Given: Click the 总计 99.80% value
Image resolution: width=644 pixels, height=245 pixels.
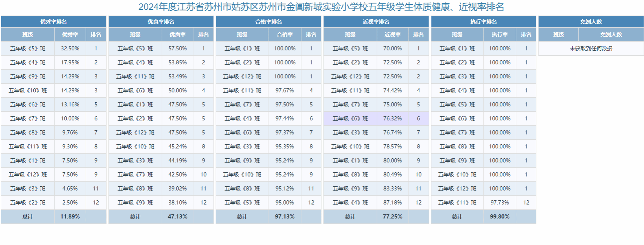Looking at the screenshot, I should (x=499, y=217).
